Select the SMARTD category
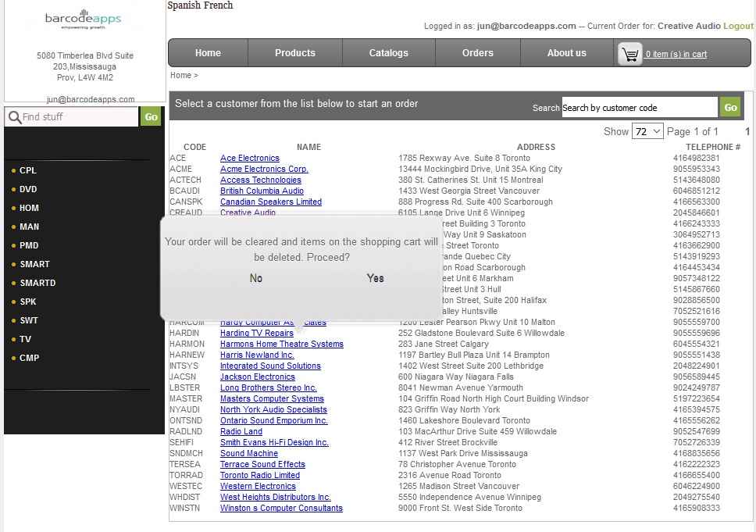The width and height of the screenshot is (756, 532). tap(37, 283)
